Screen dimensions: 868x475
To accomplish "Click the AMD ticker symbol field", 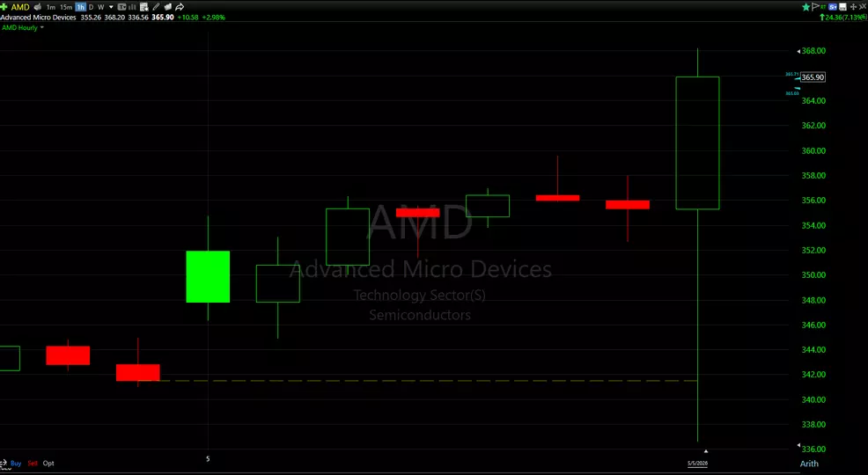I will [20, 7].
